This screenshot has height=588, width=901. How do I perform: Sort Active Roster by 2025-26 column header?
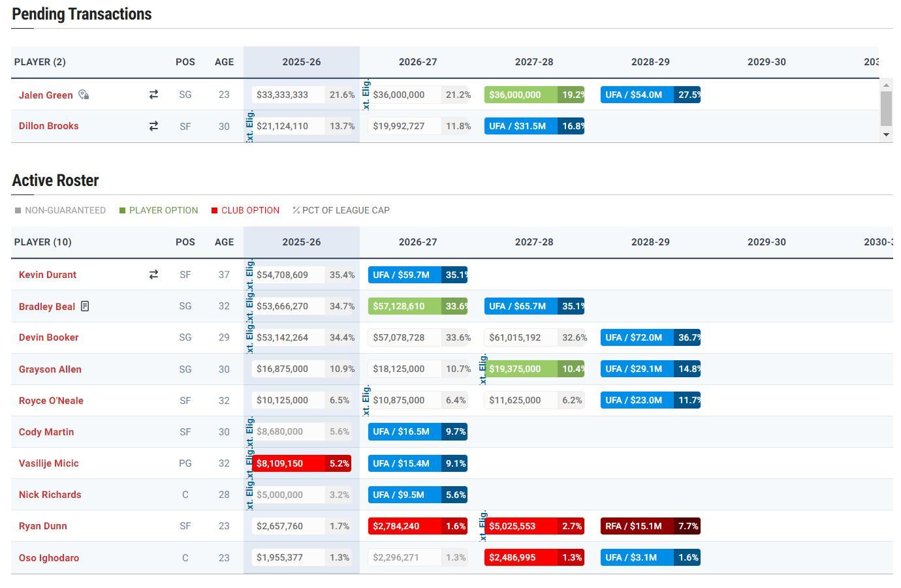coord(301,242)
